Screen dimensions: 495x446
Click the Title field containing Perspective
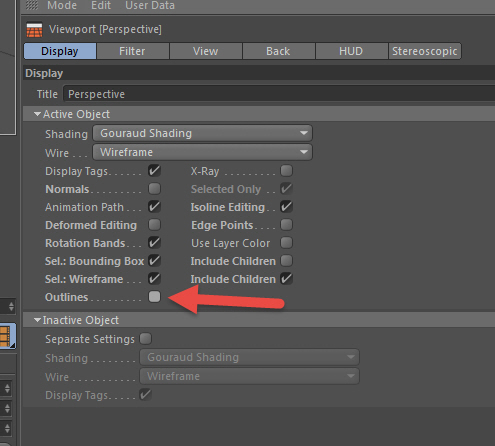pyautogui.click(x=279, y=94)
